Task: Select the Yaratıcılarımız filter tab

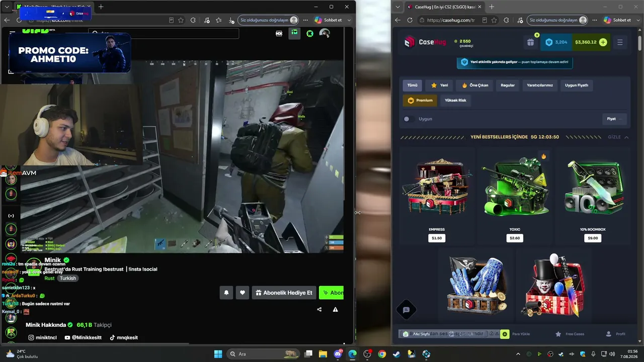Action: click(540, 85)
